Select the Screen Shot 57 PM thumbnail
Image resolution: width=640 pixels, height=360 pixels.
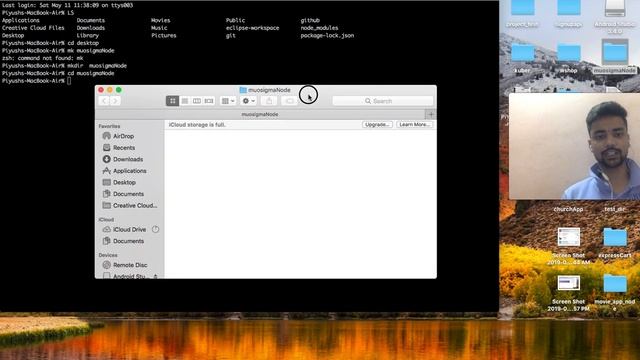click(569, 283)
